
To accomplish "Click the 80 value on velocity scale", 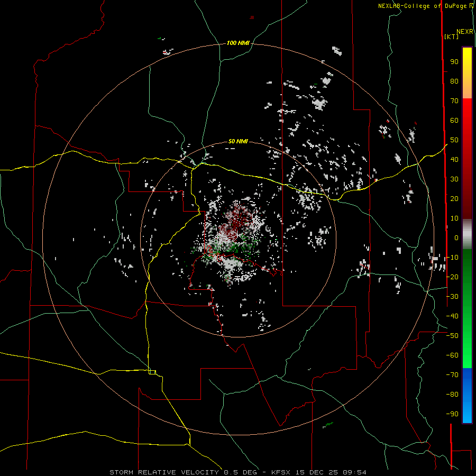I will 454,81.
